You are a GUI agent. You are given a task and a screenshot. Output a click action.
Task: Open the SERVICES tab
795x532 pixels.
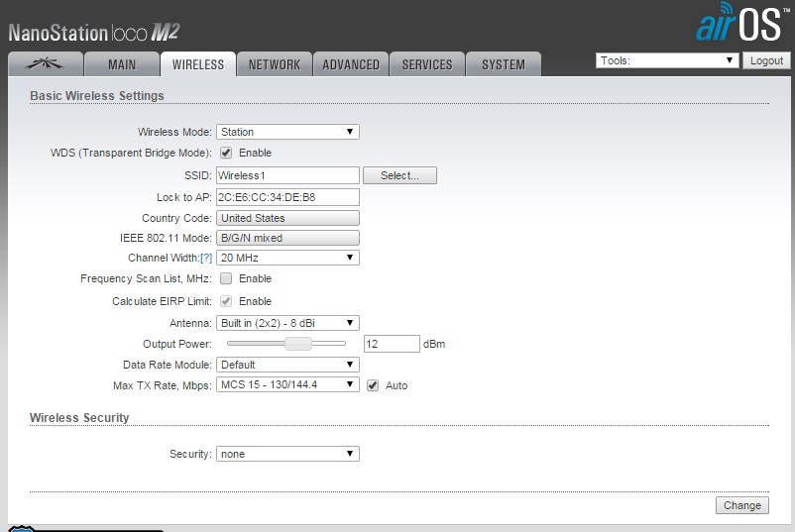tap(427, 63)
